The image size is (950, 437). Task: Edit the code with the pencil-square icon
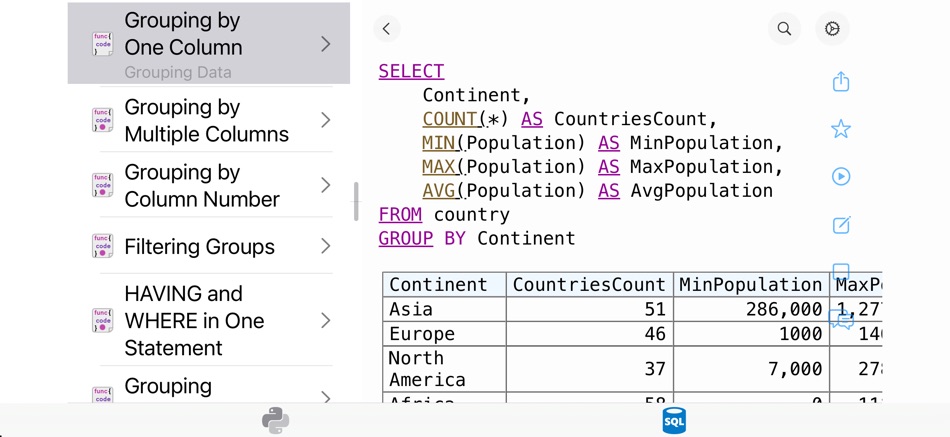pyautogui.click(x=841, y=225)
